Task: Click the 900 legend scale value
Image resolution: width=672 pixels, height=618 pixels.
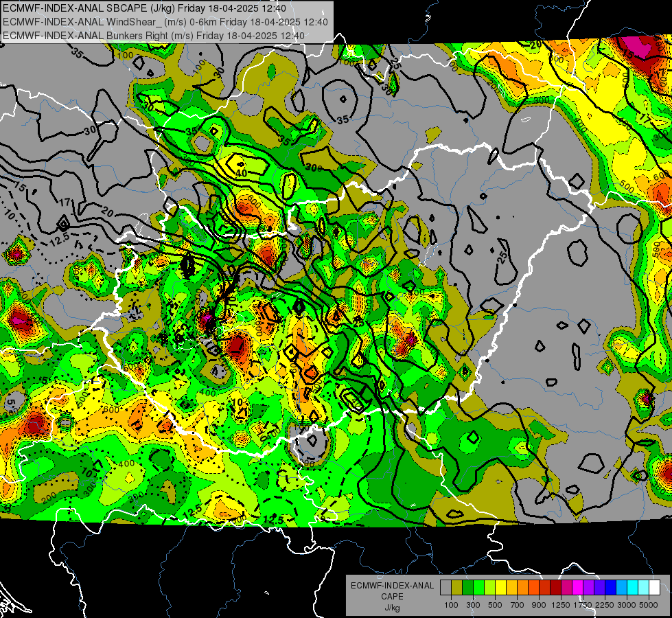Action: point(539,605)
